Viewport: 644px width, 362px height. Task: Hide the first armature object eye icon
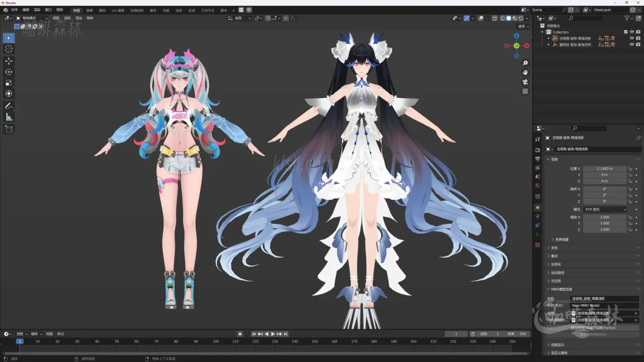click(631, 38)
